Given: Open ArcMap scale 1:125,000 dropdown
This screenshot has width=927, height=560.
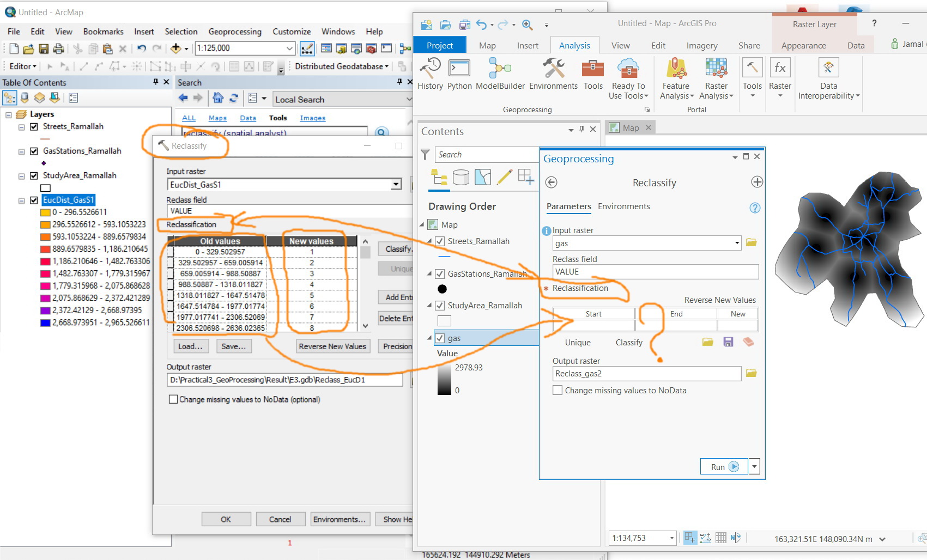Looking at the screenshot, I should click(289, 48).
